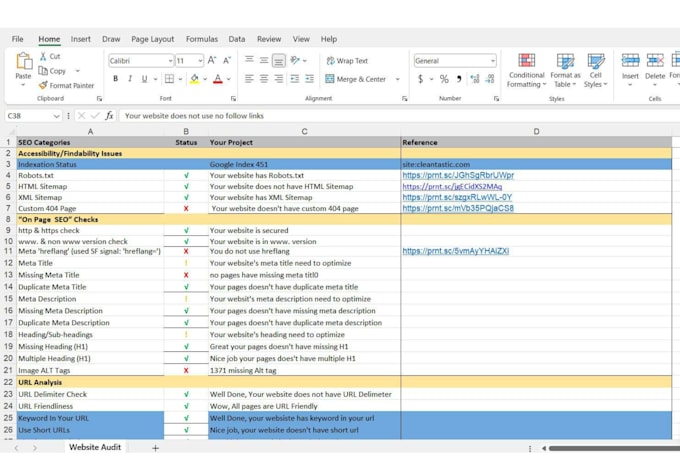Open Format as Table gallery

(565, 71)
